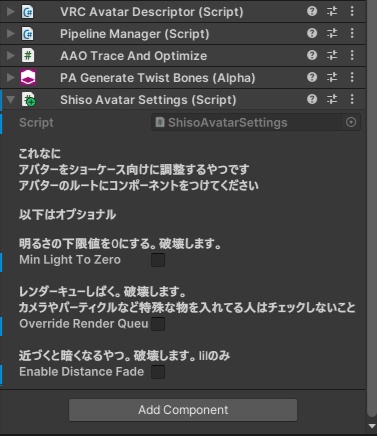The image size is (377, 436).
Task: Expand the PA Generate Twist Bones component
Action: 11,78
